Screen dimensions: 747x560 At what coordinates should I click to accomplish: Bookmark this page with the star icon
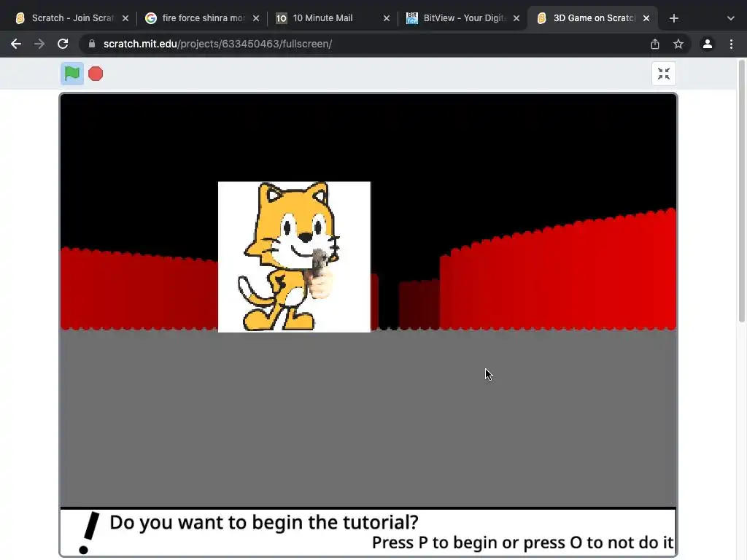(678, 44)
